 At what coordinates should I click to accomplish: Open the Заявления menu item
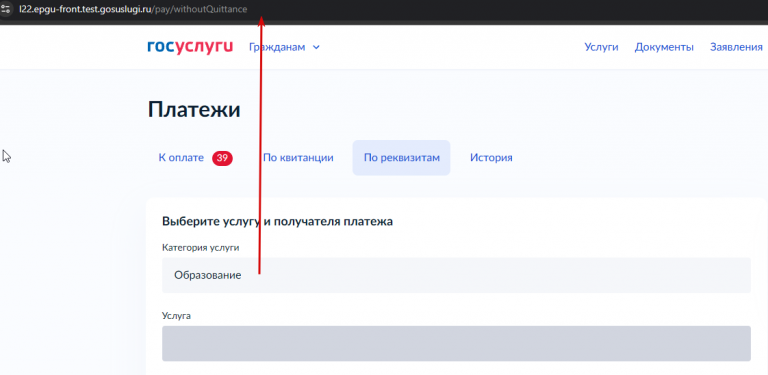click(x=736, y=47)
